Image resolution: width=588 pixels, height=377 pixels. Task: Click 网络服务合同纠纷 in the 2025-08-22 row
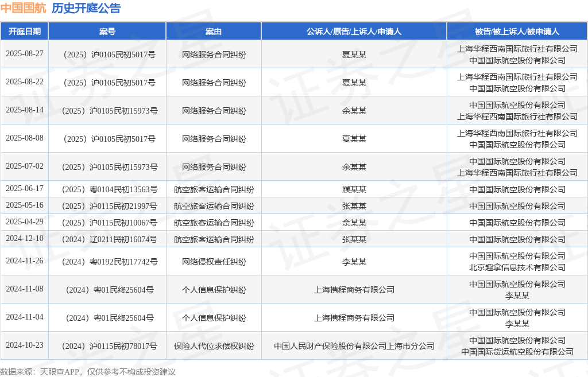[214, 83]
